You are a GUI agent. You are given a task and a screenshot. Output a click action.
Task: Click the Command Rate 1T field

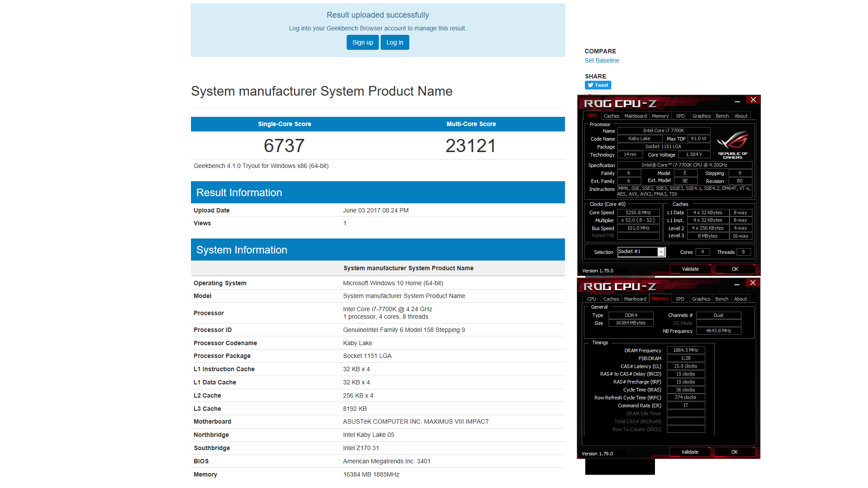(x=685, y=405)
